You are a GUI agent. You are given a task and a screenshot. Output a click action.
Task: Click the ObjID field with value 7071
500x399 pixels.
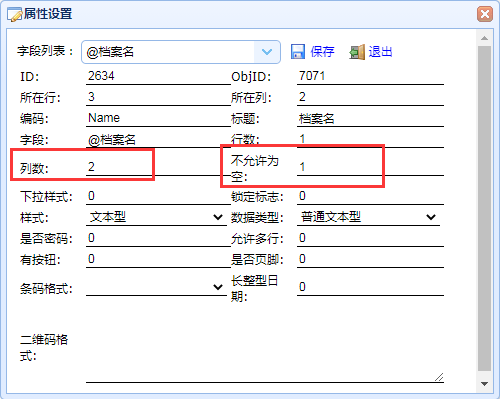[370, 76]
